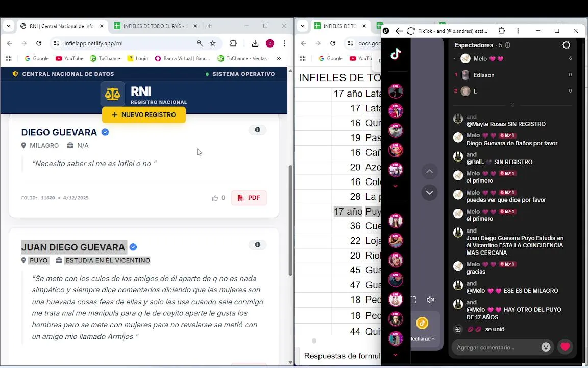This screenshot has width=588, height=368.
Task: Open Google bookmark in left browser
Action: point(37,59)
